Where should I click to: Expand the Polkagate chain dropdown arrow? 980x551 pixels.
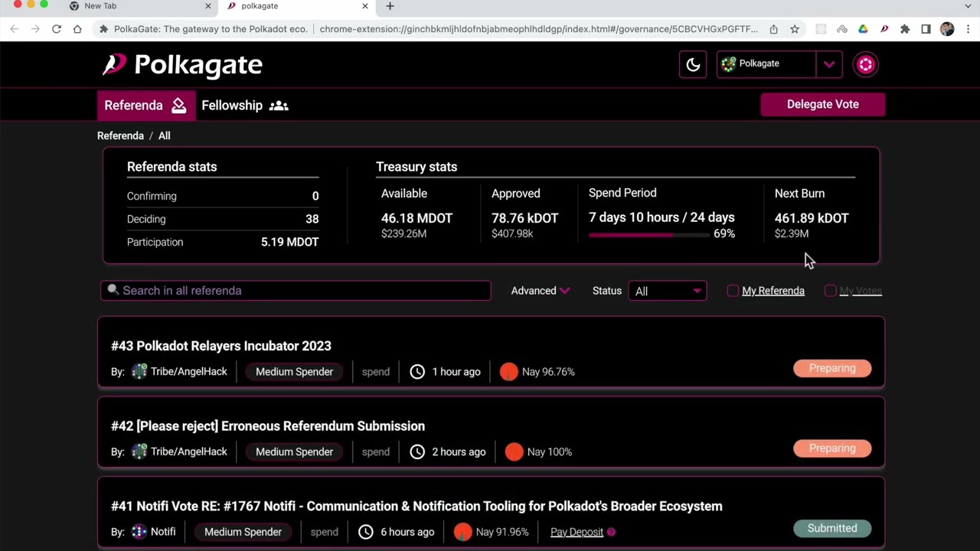[829, 64]
